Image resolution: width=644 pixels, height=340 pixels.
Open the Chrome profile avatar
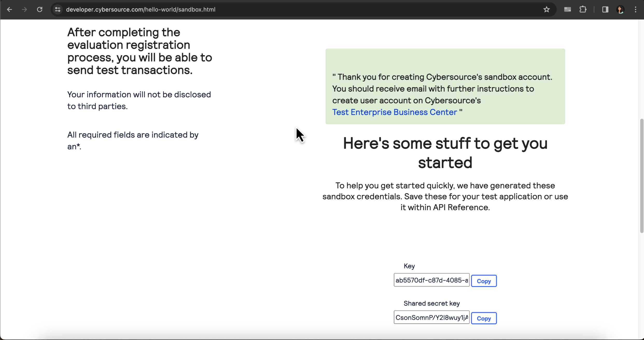click(x=620, y=10)
